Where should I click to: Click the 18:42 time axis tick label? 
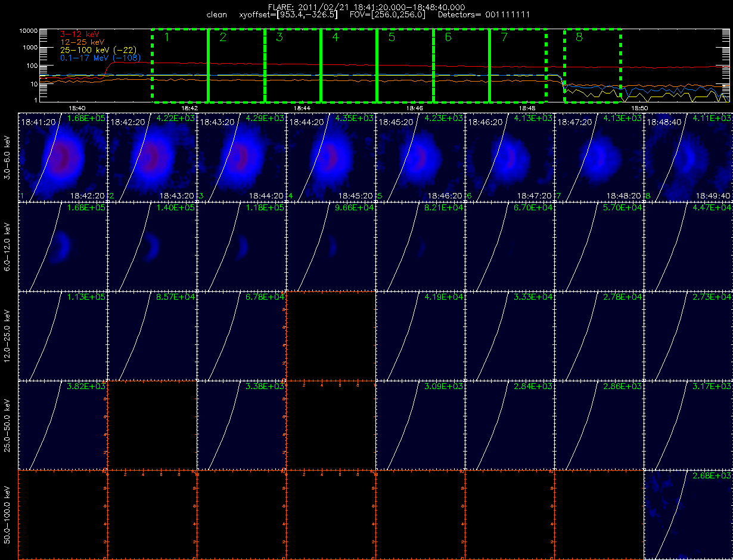coord(190,108)
